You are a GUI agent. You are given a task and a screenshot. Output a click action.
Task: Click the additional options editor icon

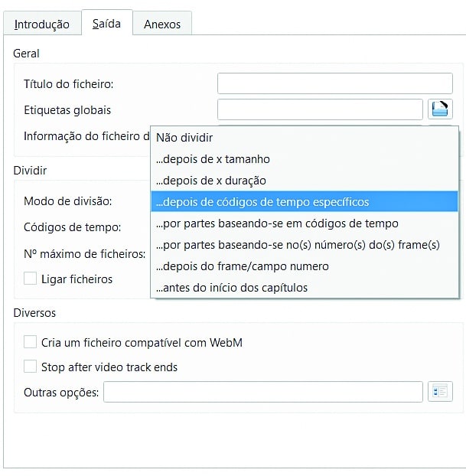(x=440, y=392)
